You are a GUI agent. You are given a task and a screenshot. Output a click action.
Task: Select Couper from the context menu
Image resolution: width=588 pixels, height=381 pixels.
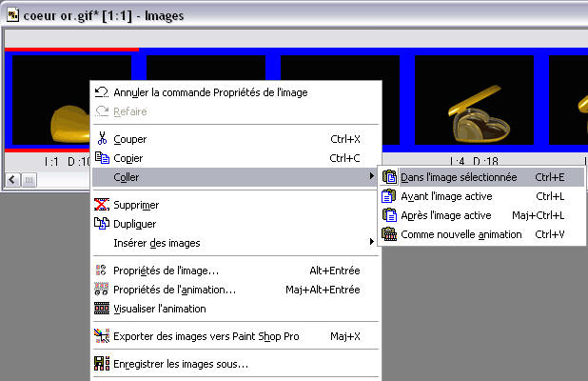click(237, 139)
